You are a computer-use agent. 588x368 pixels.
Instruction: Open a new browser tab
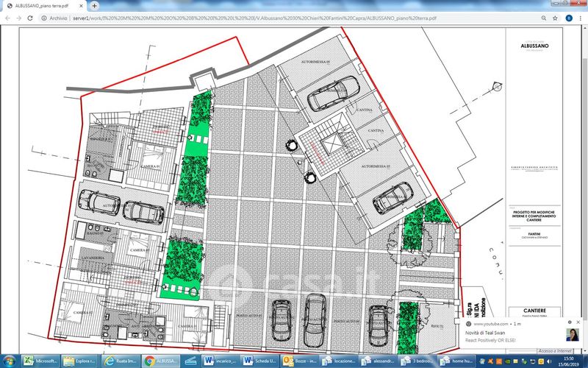[x=94, y=5]
